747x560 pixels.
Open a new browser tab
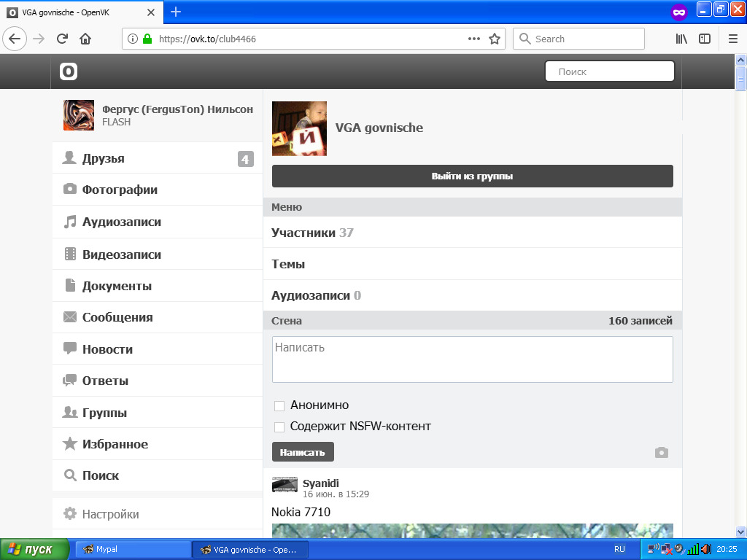(176, 12)
